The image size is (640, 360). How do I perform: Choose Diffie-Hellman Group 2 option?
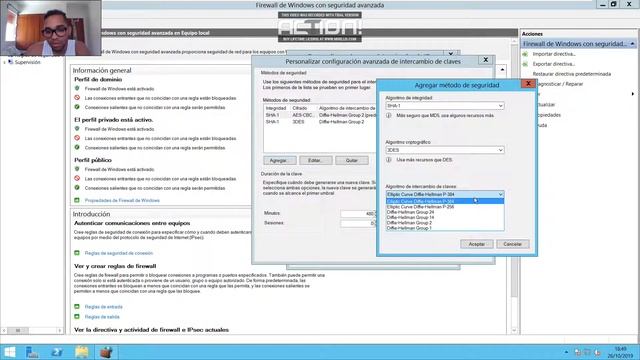click(444, 223)
